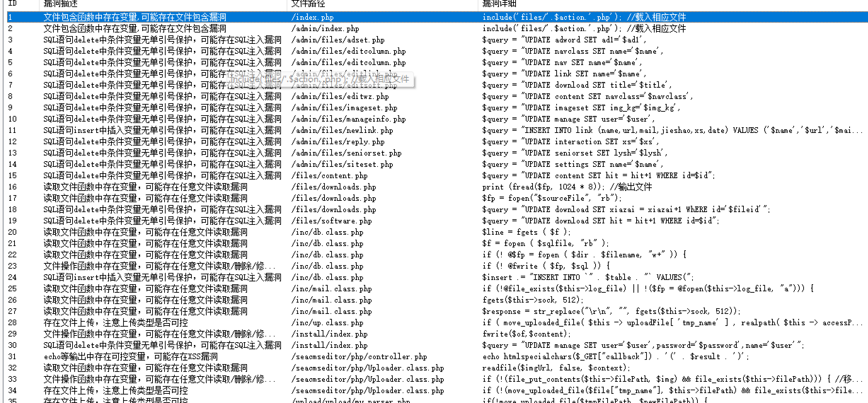The image size is (868, 403).
Task: Select the /index.php file path cell
Action: (x=312, y=17)
